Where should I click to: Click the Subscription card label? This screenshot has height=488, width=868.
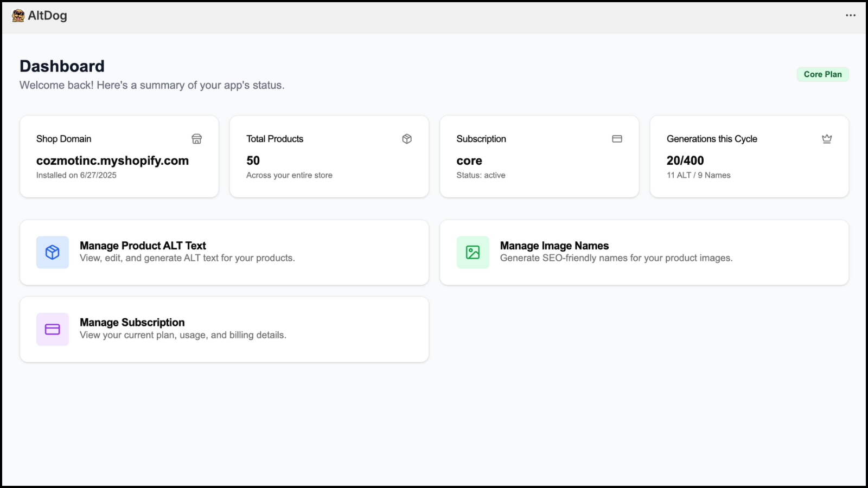[x=481, y=139]
